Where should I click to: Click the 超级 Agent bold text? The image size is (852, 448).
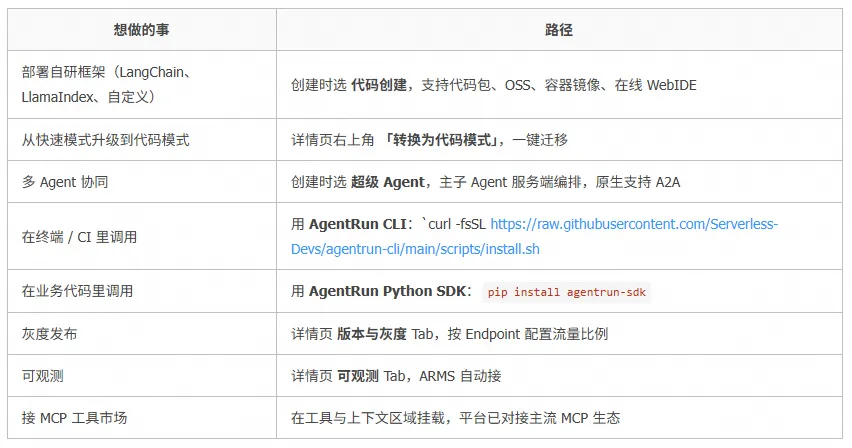coord(387,182)
